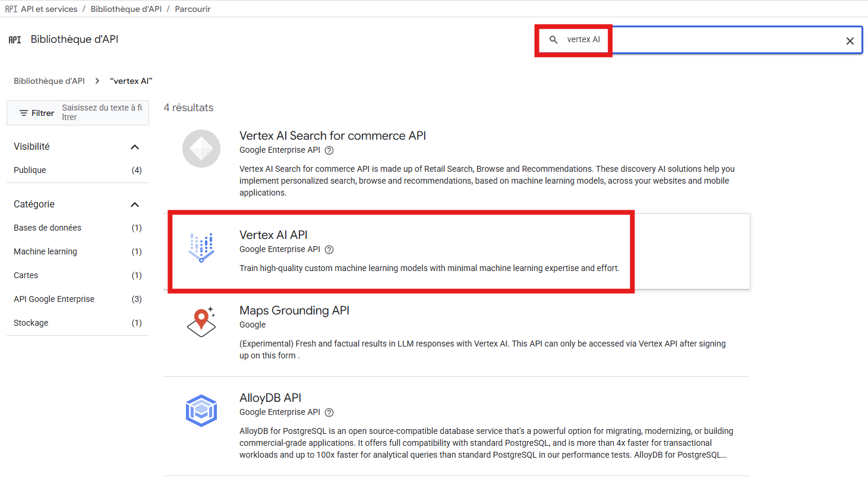Click 'Google' label under Maps Grounding API
Image resolution: width=868 pixels, height=488 pixels.
point(252,325)
